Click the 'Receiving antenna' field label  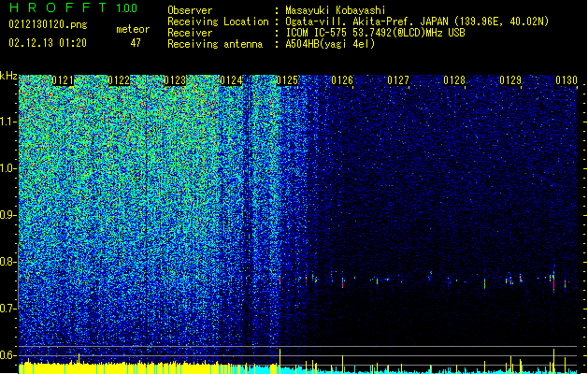(215, 44)
